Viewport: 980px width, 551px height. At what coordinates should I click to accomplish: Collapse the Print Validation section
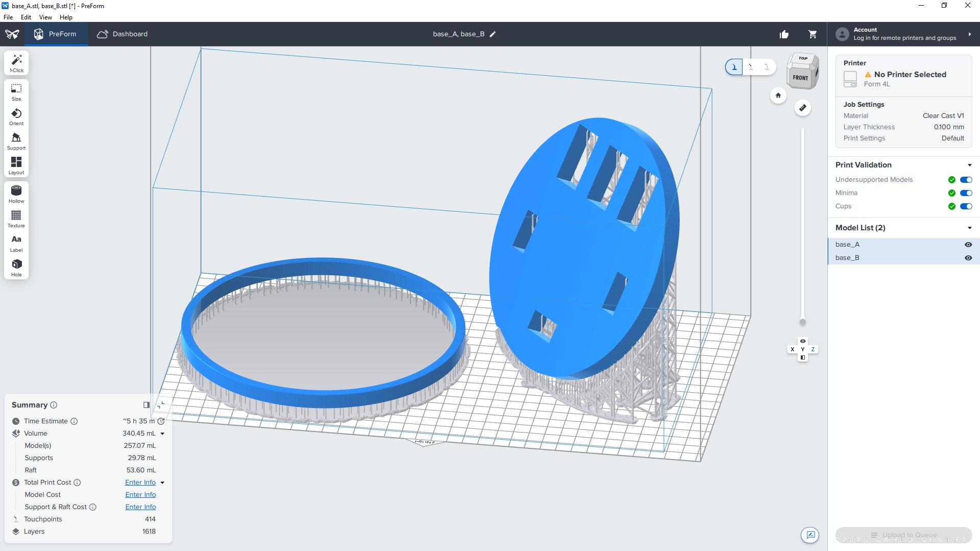pos(969,165)
